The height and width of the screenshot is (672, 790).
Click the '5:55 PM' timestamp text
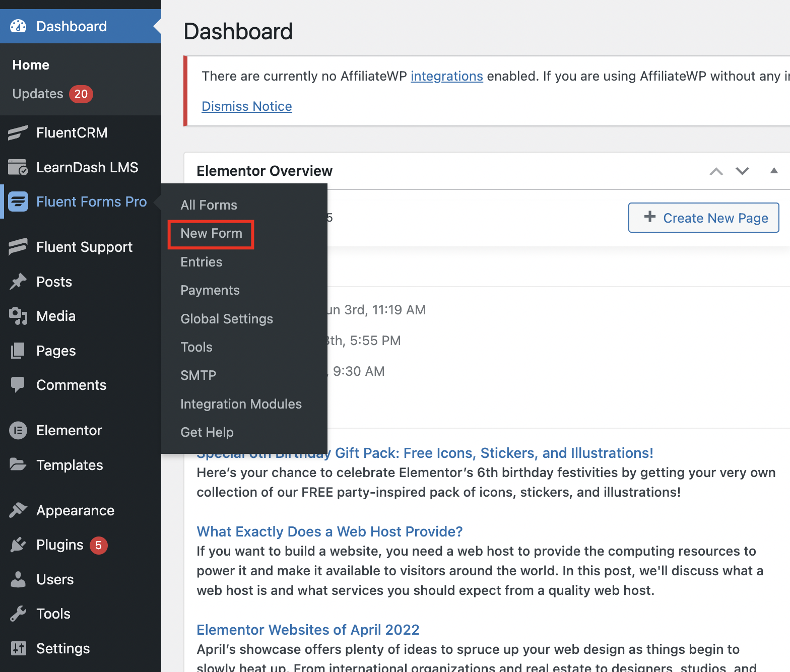pyautogui.click(x=375, y=341)
